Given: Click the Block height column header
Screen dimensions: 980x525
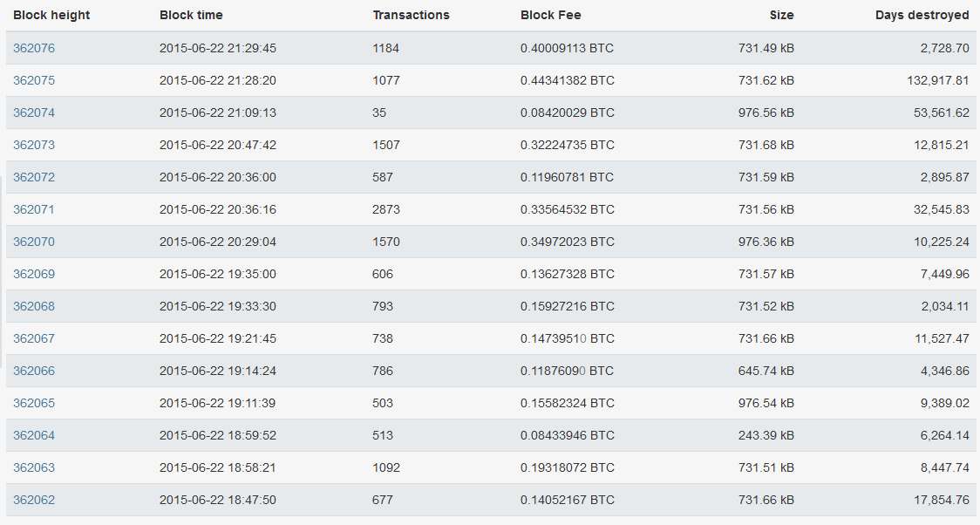Looking at the screenshot, I should (51, 15).
